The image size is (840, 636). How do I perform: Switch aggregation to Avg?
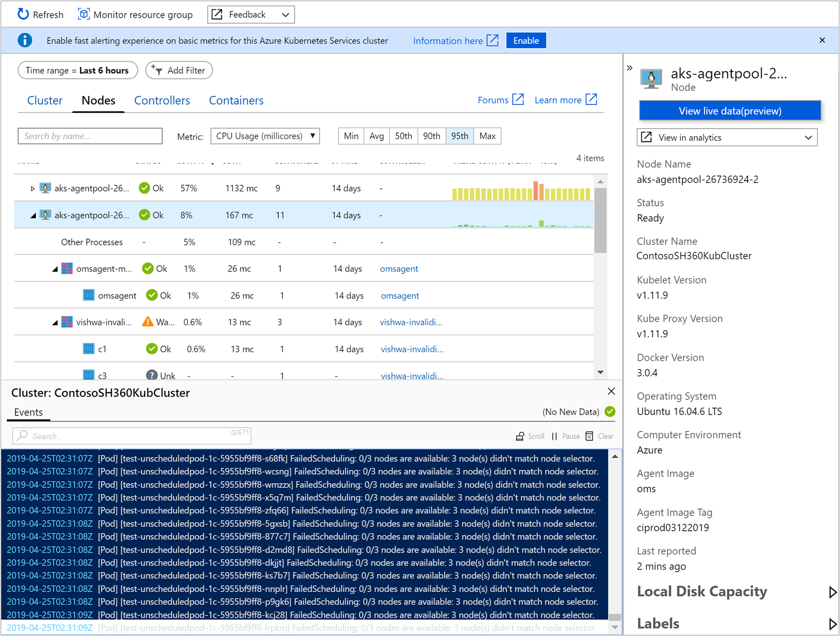coord(376,136)
